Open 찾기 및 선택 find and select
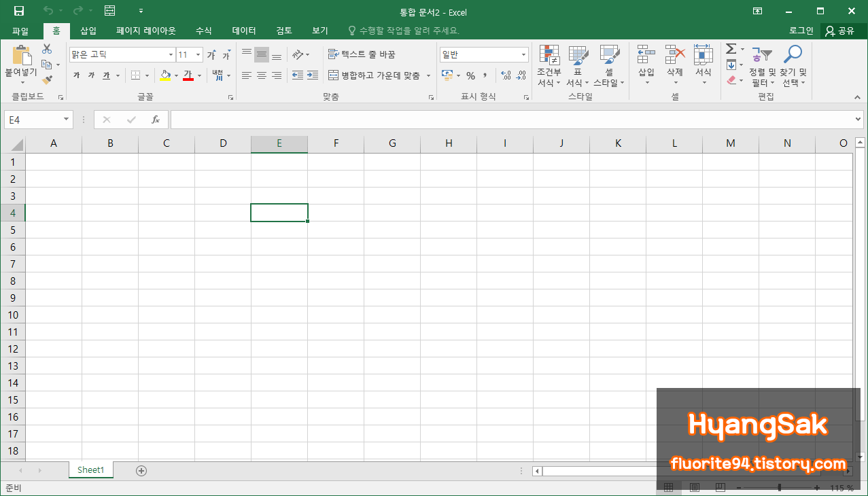868x496 pixels. (793, 66)
